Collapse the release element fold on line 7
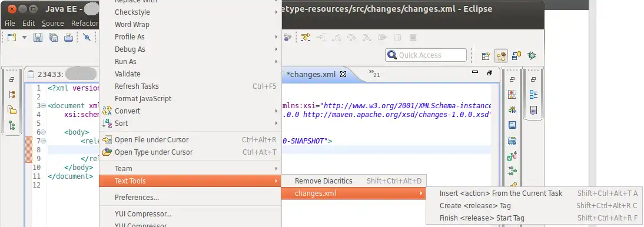Image resolution: width=644 pixels, height=227 pixels. (x=44, y=141)
